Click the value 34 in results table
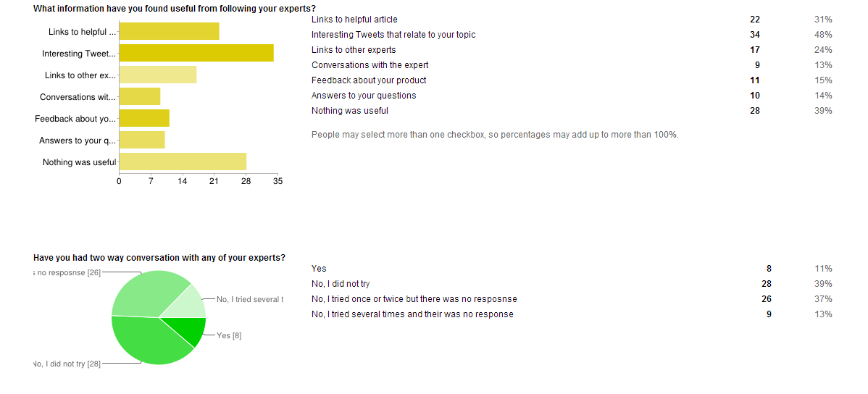The image size is (868, 394). click(x=755, y=34)
